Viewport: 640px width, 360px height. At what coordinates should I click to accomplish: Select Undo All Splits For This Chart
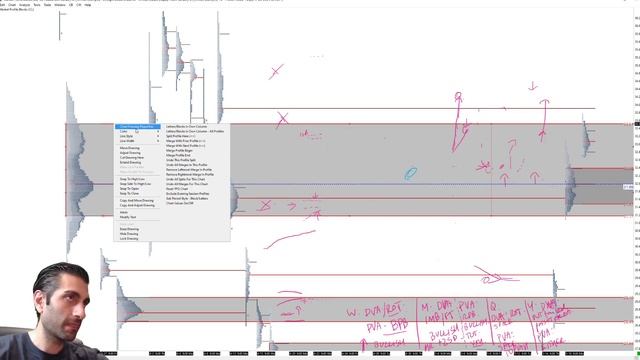pyautogui.click(x=185, y=179)
